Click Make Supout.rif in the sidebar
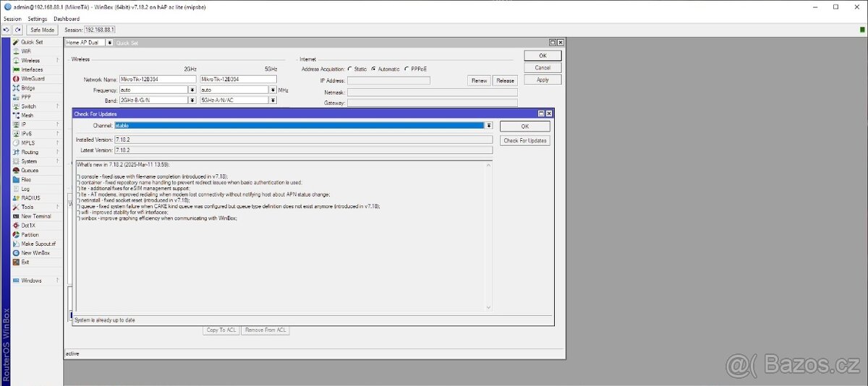This screenshot has height=386, width=868. 38,244
